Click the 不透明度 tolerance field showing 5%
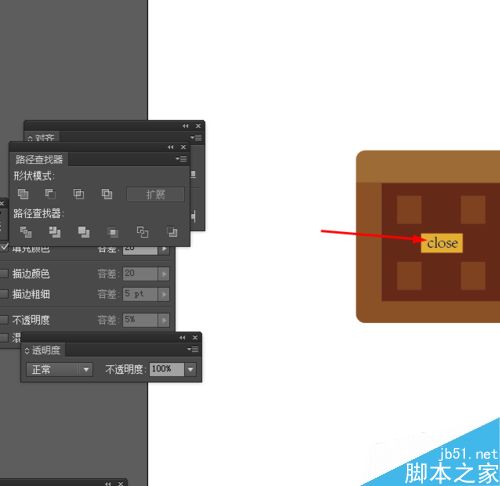This screenshot has height=486, width=500. coord(140,320)
